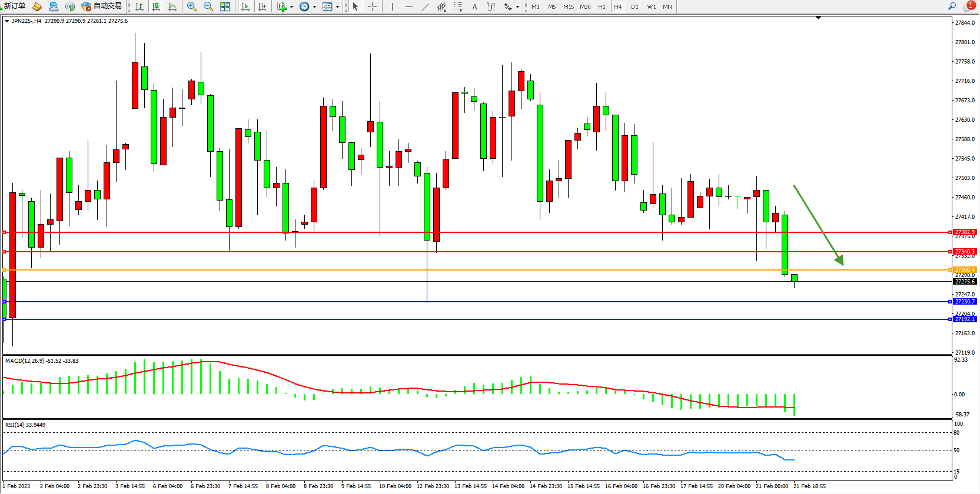Switch chart to candlestick display mode
Image resolution: width=980 pixels, height=494 pixels.
(x=156, y=6)
